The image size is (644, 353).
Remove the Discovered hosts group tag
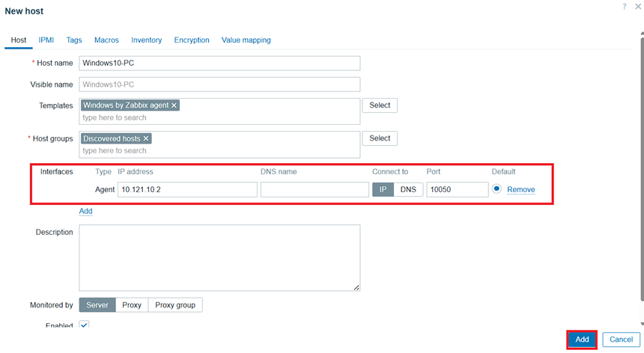coord(147,138)
